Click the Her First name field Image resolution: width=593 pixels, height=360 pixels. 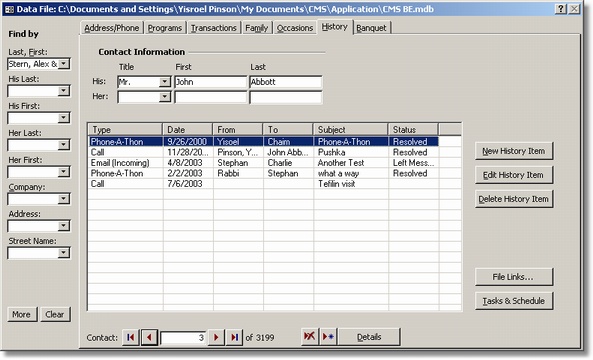211,97
